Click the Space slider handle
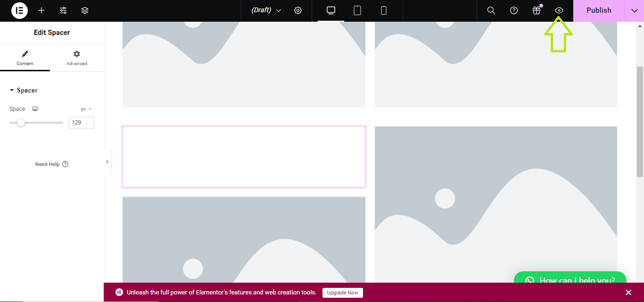 click(21, 123)
